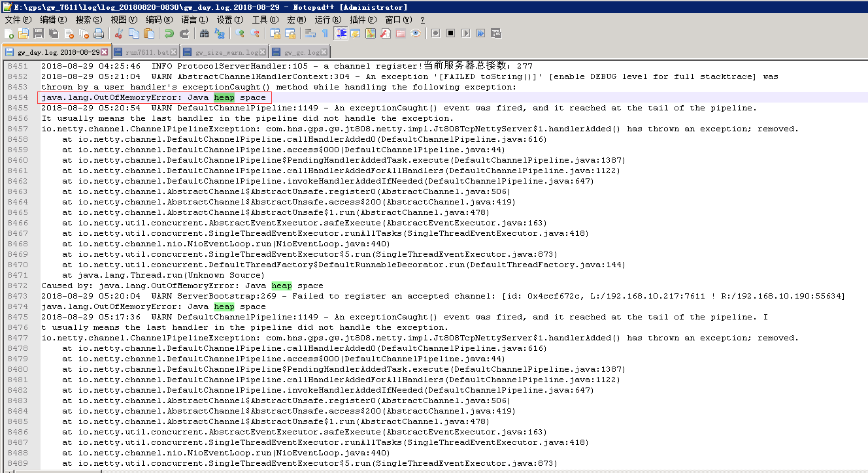The image size is (868, 473).
Task: Click line number 8489 in the margin
Action: (x=18, y=463)
